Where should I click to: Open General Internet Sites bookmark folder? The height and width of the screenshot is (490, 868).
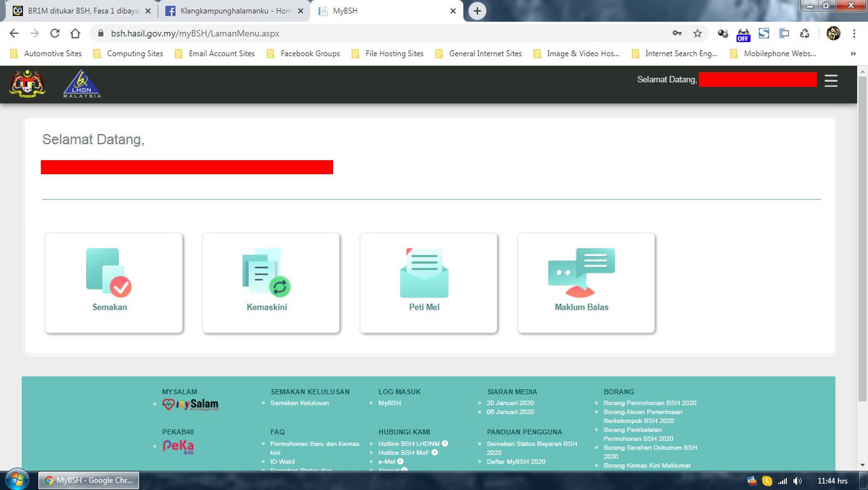point(479,54)
